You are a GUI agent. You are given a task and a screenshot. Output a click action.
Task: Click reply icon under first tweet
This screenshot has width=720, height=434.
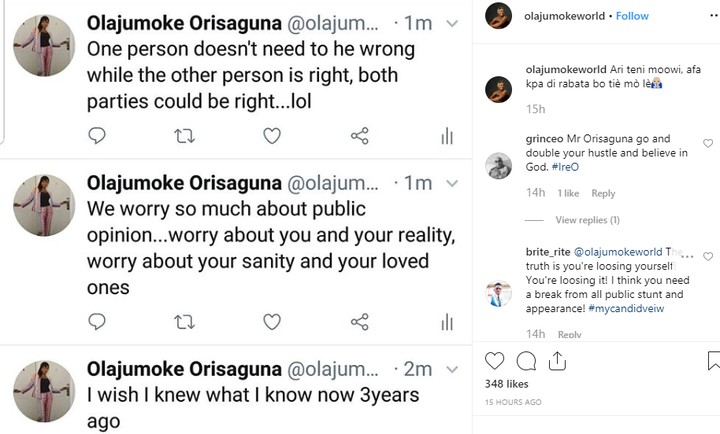(97, 135)
